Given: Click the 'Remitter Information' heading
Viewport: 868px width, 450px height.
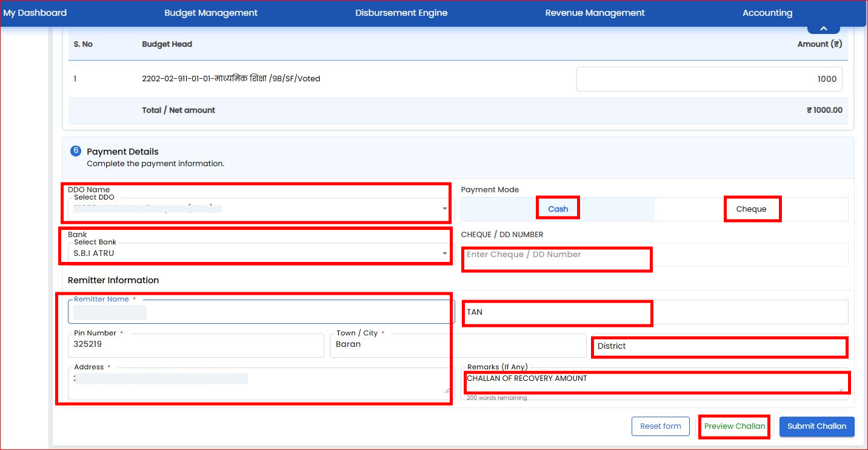Looking at the screenshot, I should [113, 280].
